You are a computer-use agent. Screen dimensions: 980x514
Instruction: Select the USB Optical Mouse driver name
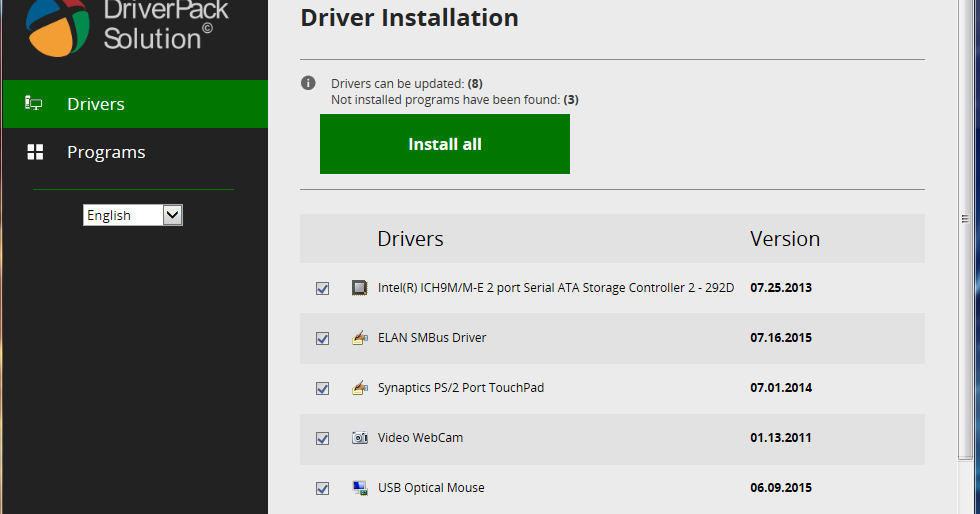click(431, 488)
